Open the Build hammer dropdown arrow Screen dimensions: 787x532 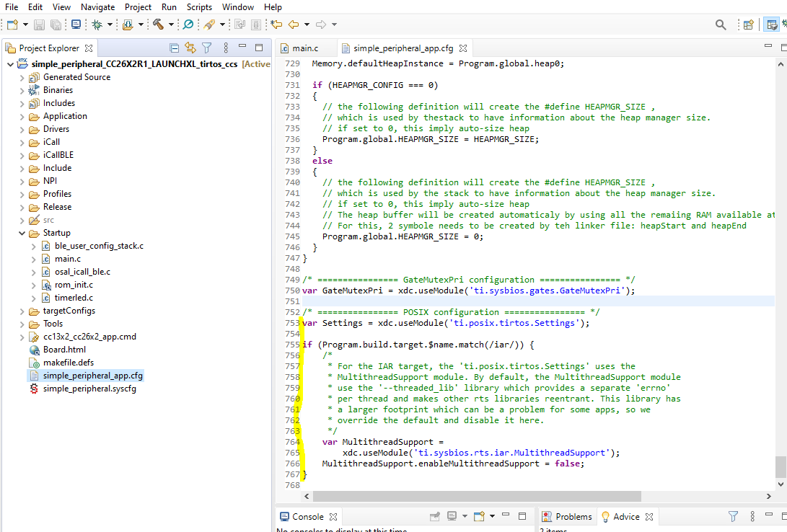(x=171, y=25)
